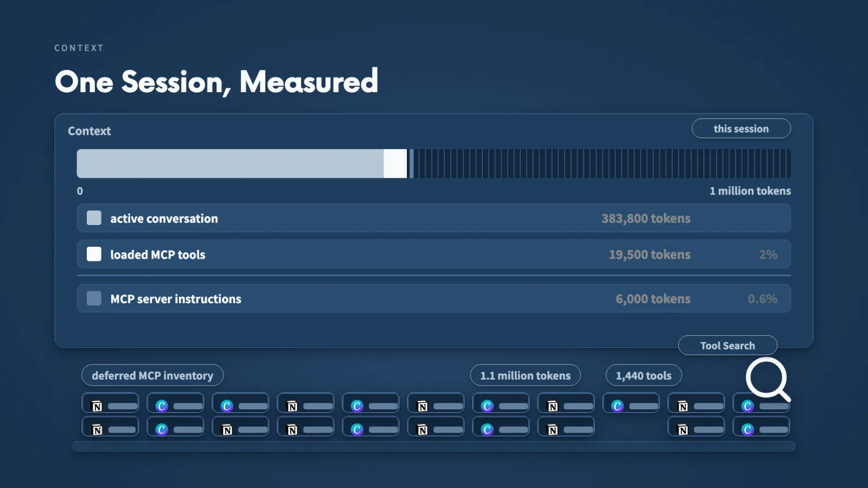Click the "19,500 tokens" value
Image resolution: width=868 pixels, height=488 pixels.
[x=649, y=254]
